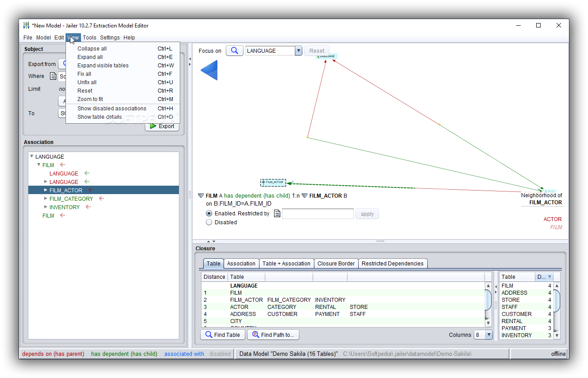
Task: Click the Jailer app icon in title bar
Action: point(26,25)
